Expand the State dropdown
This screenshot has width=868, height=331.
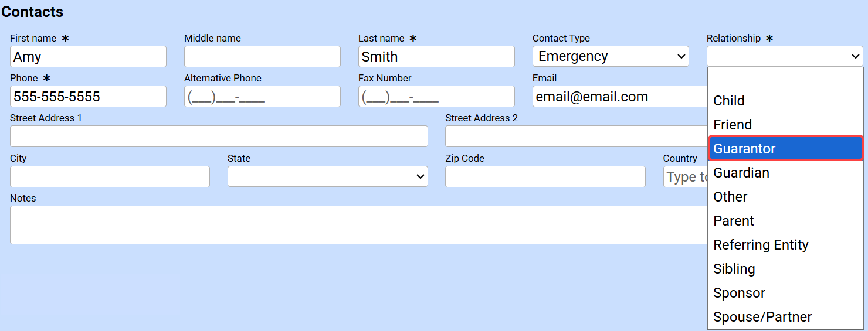(327, 176)
